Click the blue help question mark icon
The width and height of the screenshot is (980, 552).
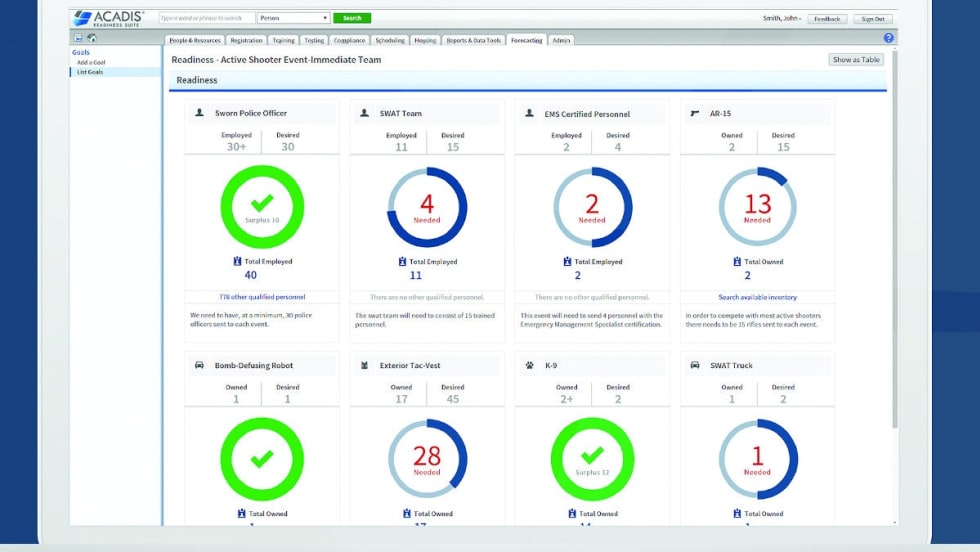pyautogui.click(x=888, y=38)
